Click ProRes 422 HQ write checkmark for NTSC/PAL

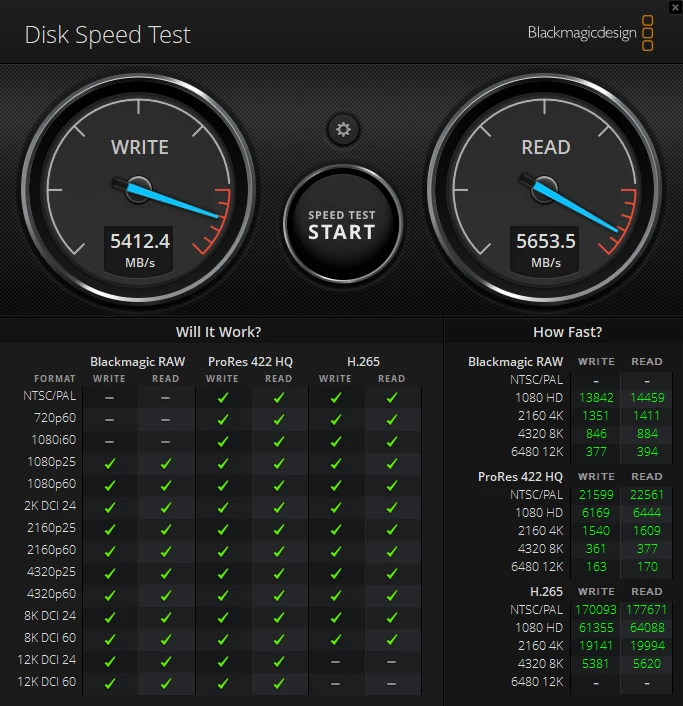[222, 398]
